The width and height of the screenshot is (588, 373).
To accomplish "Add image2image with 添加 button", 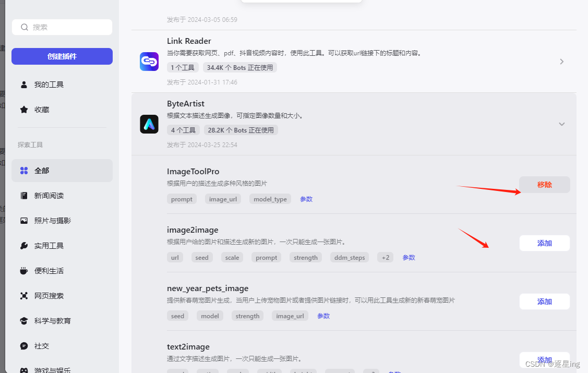I will 545,243.
